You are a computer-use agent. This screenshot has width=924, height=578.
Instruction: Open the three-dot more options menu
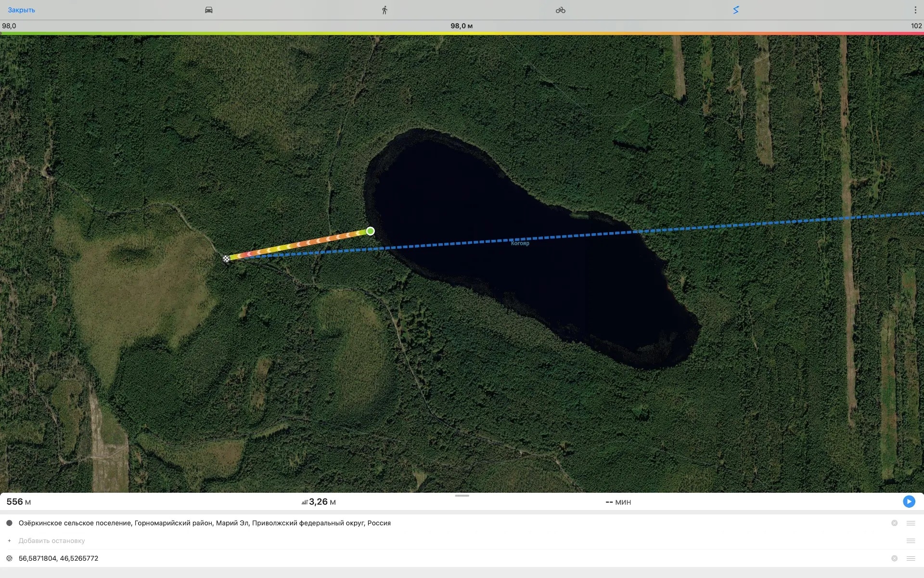[915, 10]
